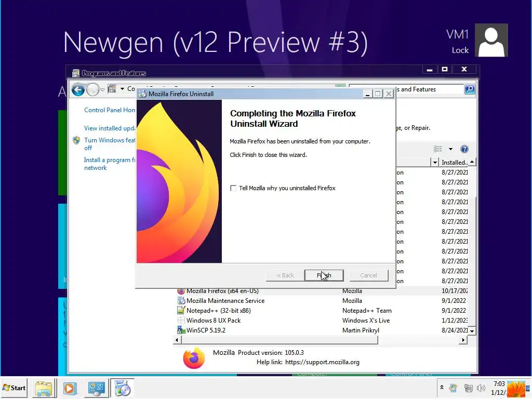Click the orange flower icon at taskbar end
The height and width of the screenshot is (399, 532).
click(x=516, y=389)
